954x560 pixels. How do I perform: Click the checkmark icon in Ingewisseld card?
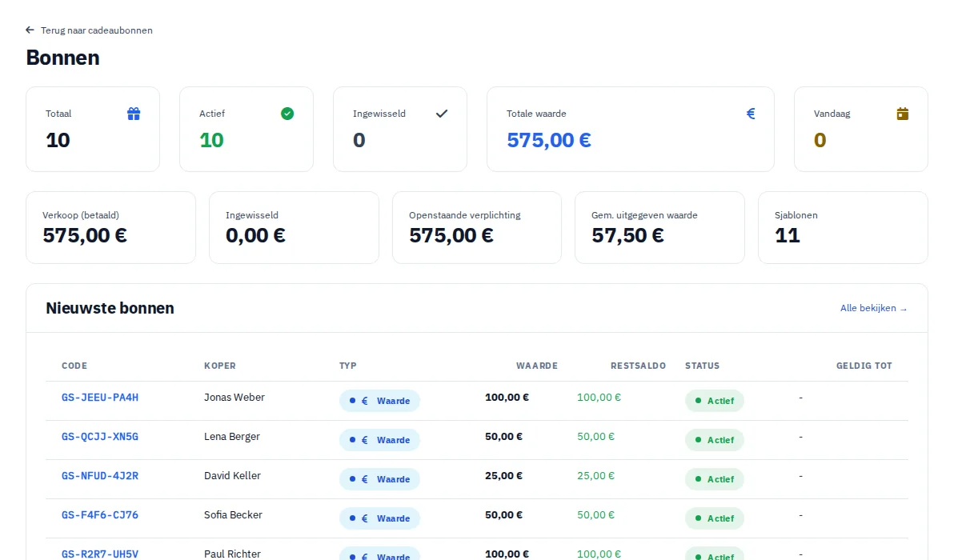pos(442,114)
